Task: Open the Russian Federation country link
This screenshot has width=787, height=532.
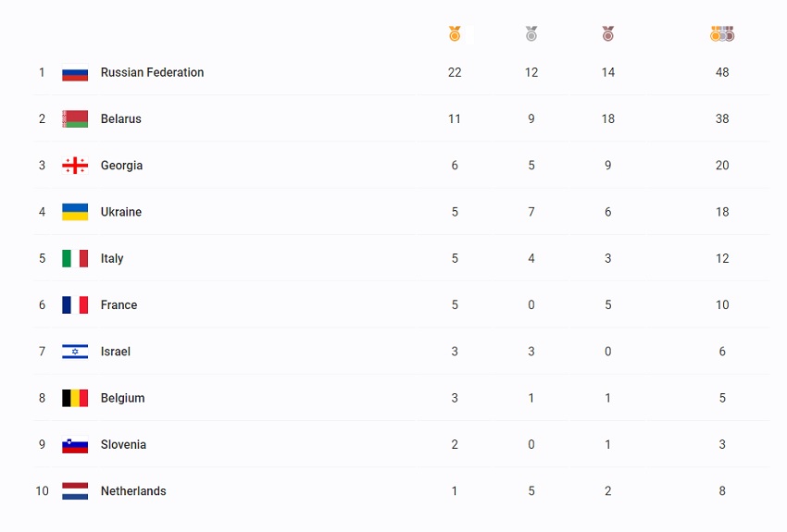Action: [152, 72]
